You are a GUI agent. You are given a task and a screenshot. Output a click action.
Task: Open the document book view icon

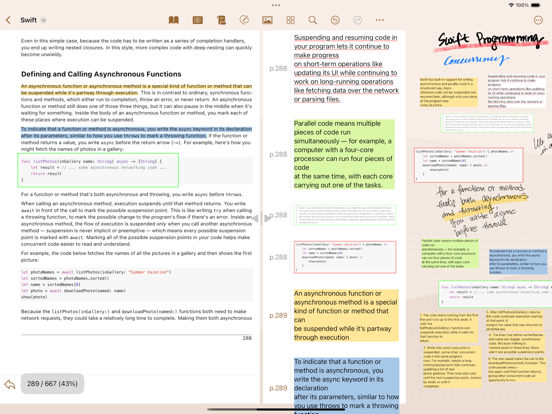(174, 20)
